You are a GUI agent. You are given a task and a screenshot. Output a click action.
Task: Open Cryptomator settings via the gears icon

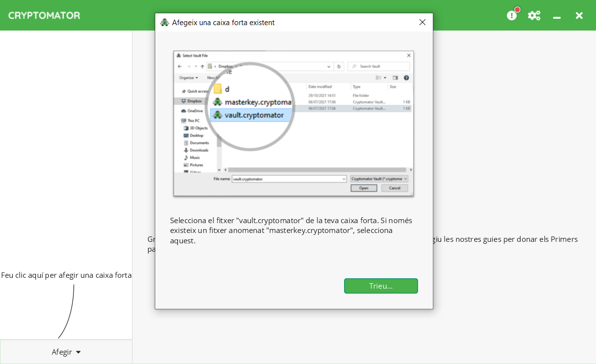(x=534, y=15)
